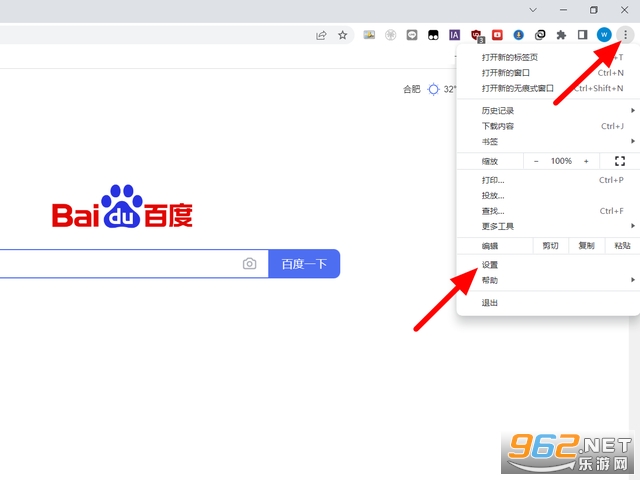
Task: Toggle the side panel icon
Action: (582, 35)
